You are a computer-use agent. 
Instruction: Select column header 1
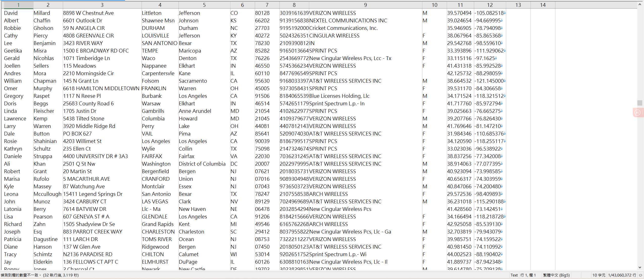(18, 5)
